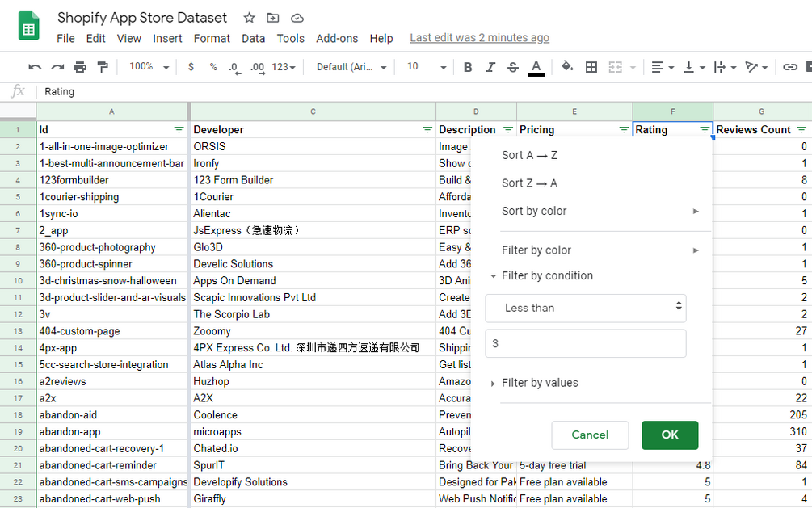Open the Pricing column filter icon
This screenshot has height=508, width=812.
point(624,130)
